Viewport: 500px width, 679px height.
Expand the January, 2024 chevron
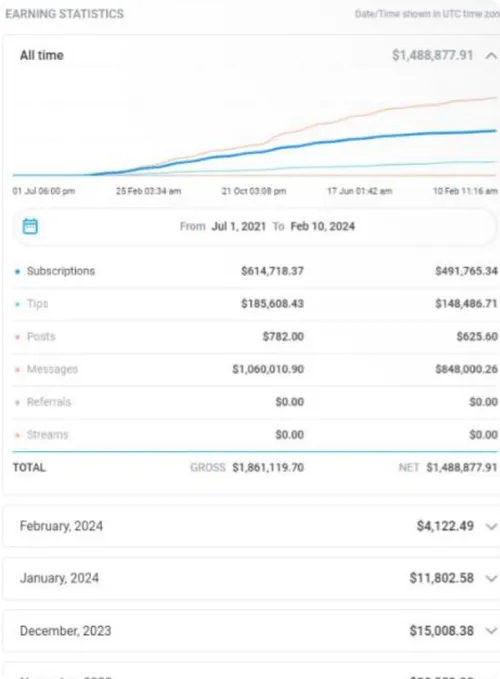pyautogui.click(x=491, y=579)
